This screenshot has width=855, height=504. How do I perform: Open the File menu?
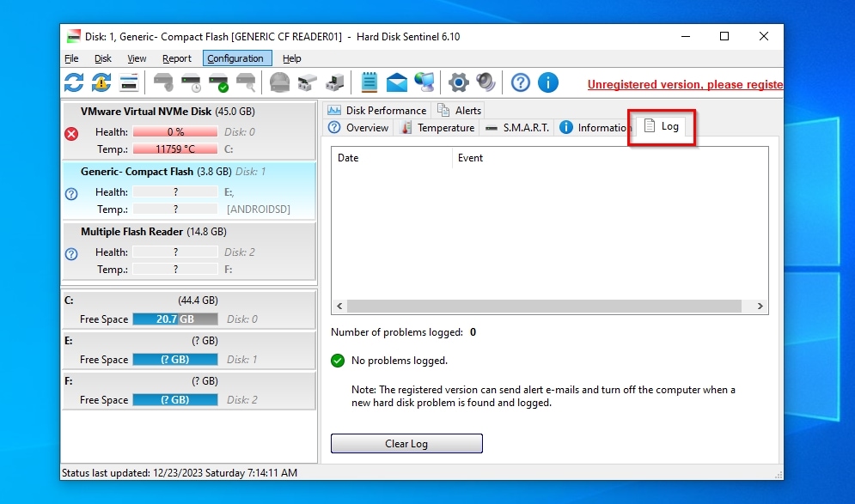tap(71, 58)
